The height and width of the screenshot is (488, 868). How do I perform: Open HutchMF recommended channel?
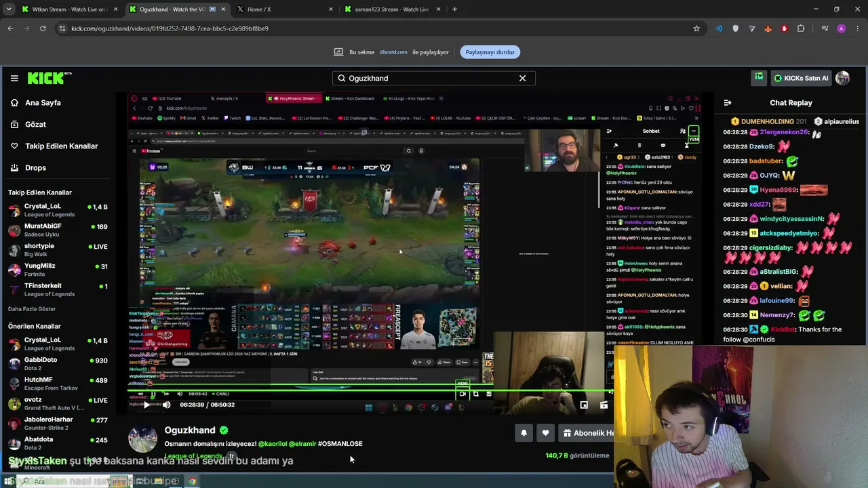pos(58,384)
